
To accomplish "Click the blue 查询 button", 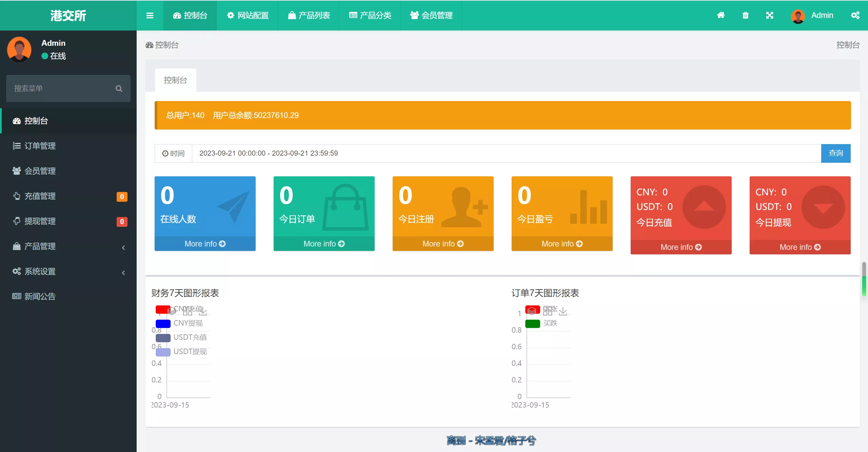I will click(835, 153).
